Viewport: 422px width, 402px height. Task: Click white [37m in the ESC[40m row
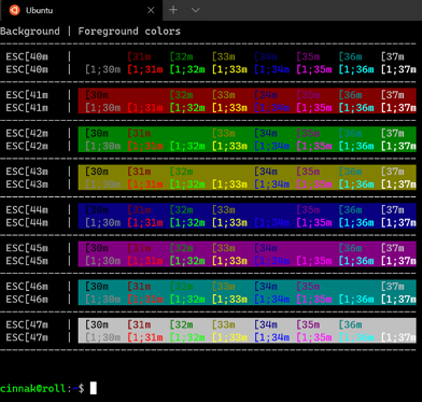[393, 57]
